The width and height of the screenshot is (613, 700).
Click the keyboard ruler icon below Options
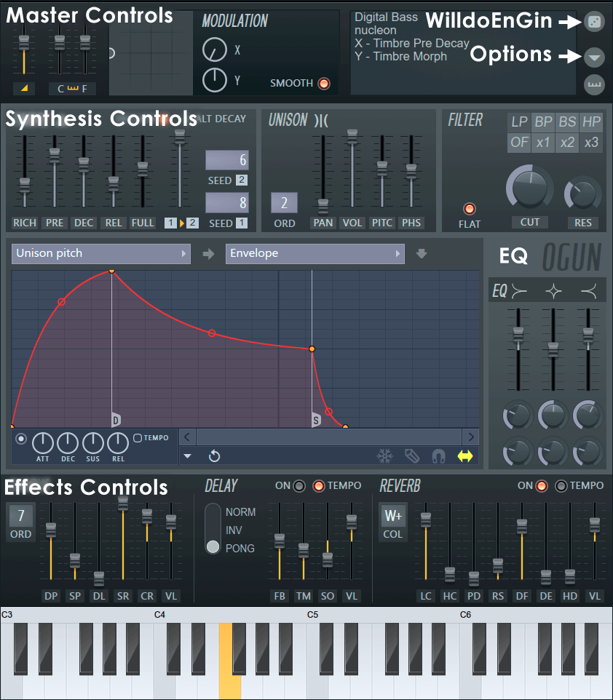tap(594, 85)
